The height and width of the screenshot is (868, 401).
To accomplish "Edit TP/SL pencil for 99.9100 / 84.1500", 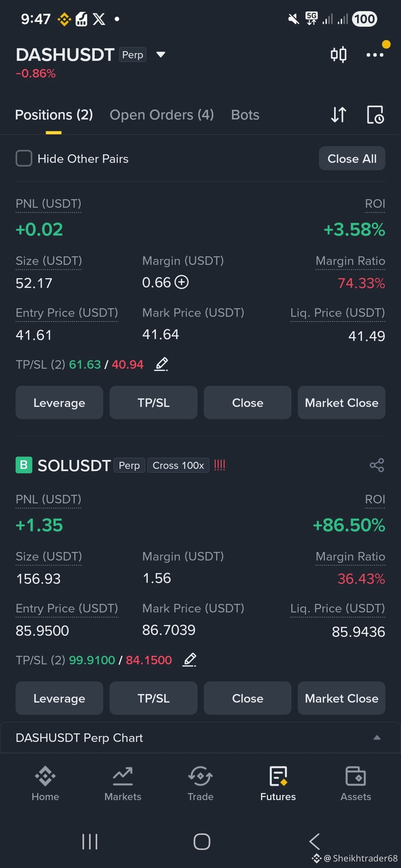I will (189, 660).
